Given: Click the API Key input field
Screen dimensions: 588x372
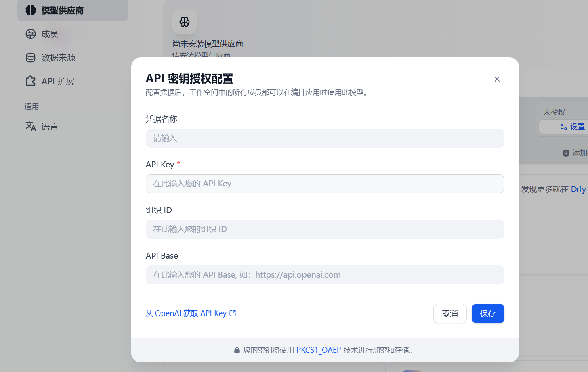Looking at the screenshot, I should pos(325,184).
